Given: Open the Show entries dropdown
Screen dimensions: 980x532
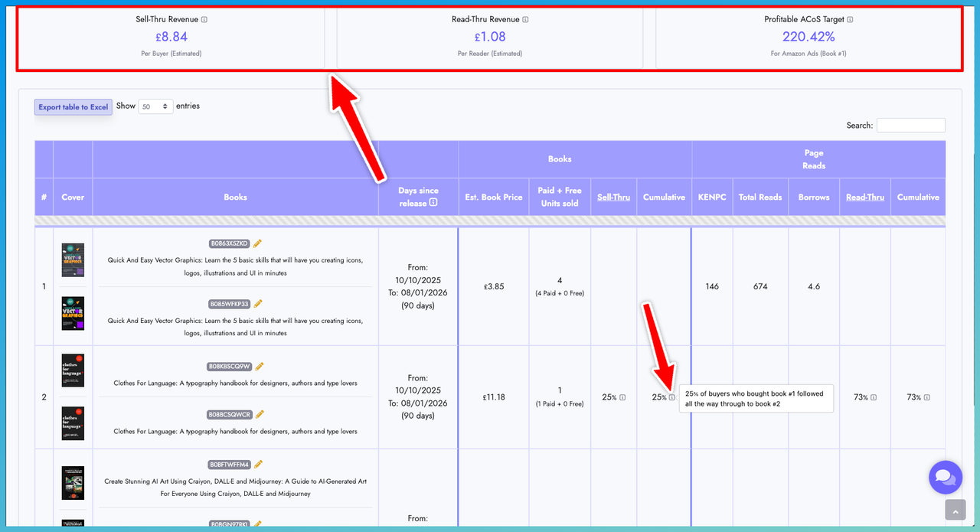Looking at the screenshot, I should click(155, 106).
